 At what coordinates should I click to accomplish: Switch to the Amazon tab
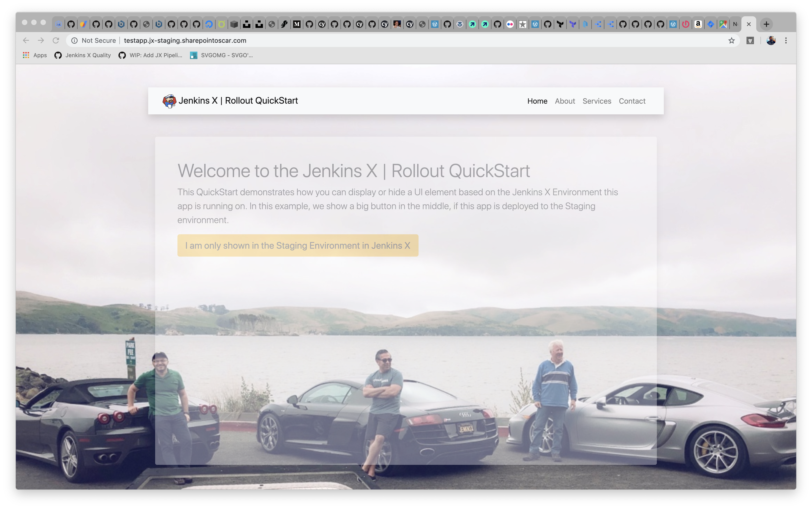coord(698,24)
